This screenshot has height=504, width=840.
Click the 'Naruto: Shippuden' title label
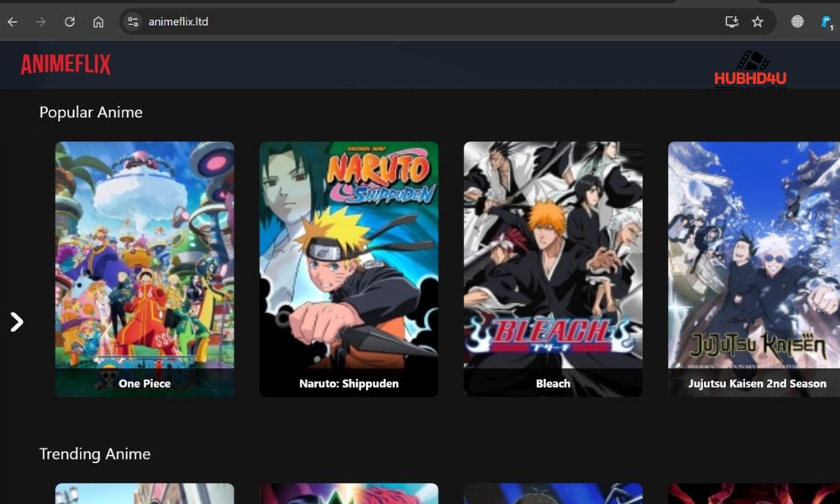[x=349, y=384]
